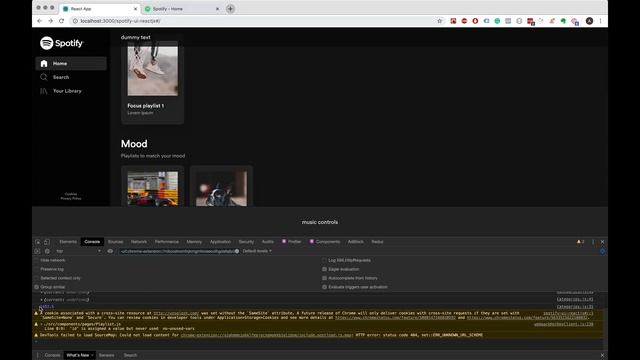Open the JavaScript context 'top' dropdown

click(78, 251)
